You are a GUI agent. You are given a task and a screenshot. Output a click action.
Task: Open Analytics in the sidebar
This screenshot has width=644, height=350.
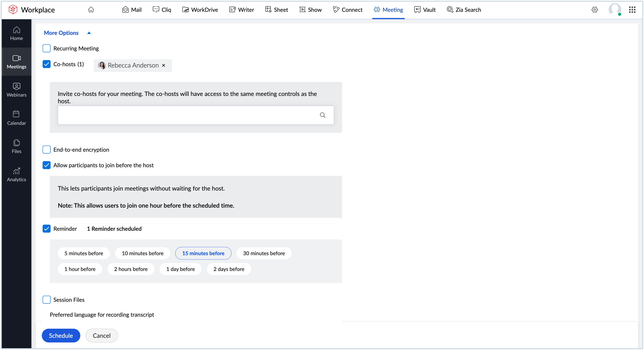(x=16, y=174)
